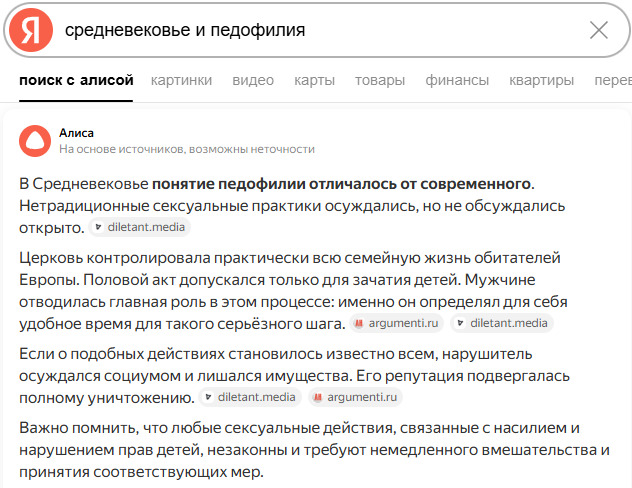Screen dimensions: 632x488
Task: Click the diletant.media favicon in the first paragraph
Action: click(x=98, y=228)
